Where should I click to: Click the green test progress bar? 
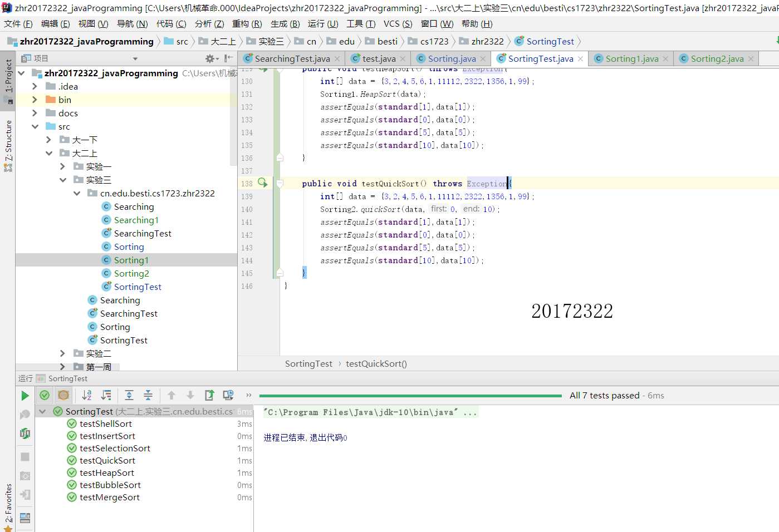410,396
